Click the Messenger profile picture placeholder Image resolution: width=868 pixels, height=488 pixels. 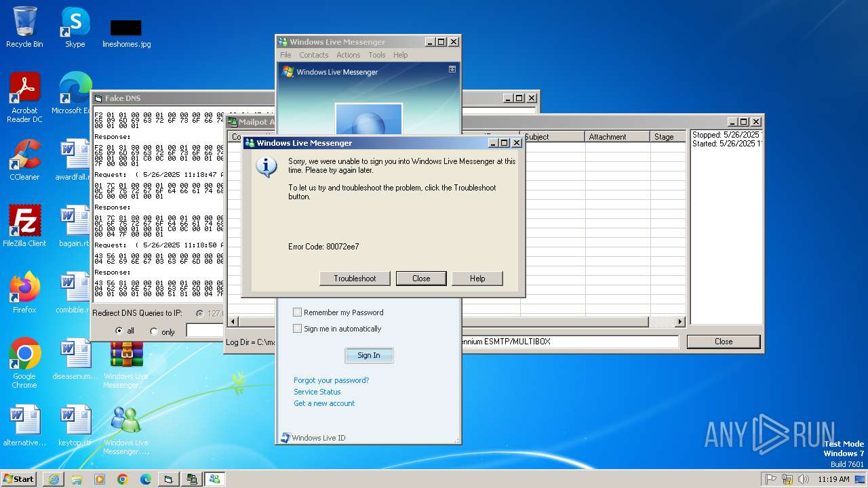click(x=369, y=119)
